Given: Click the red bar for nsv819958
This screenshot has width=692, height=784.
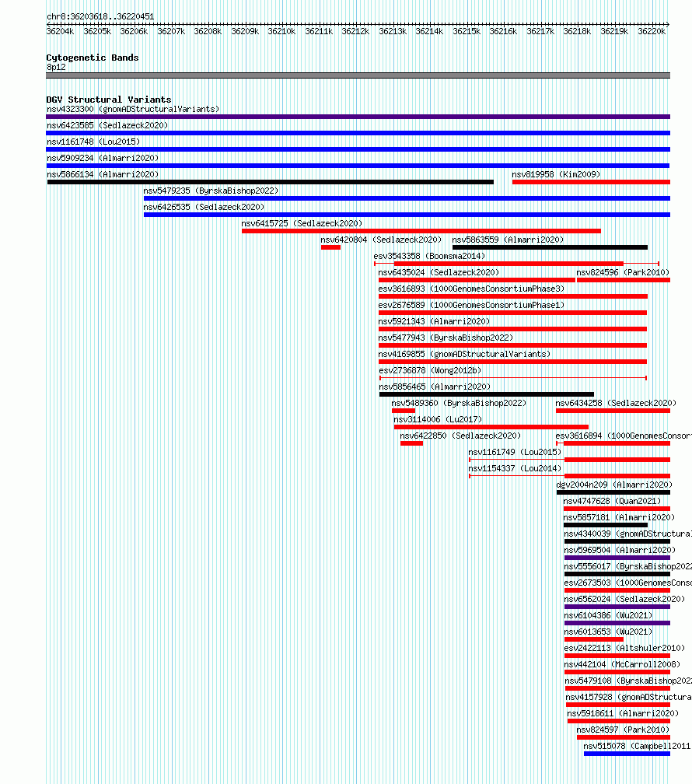Looking at the screenshot, I should [x=591, y=182].
